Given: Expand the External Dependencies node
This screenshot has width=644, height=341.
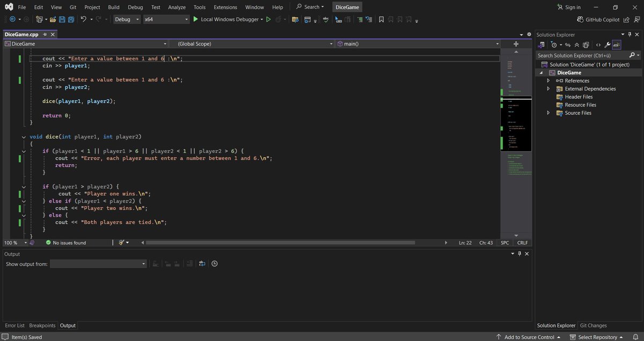Looking at the screenshot, I should (x=548, y=88).
